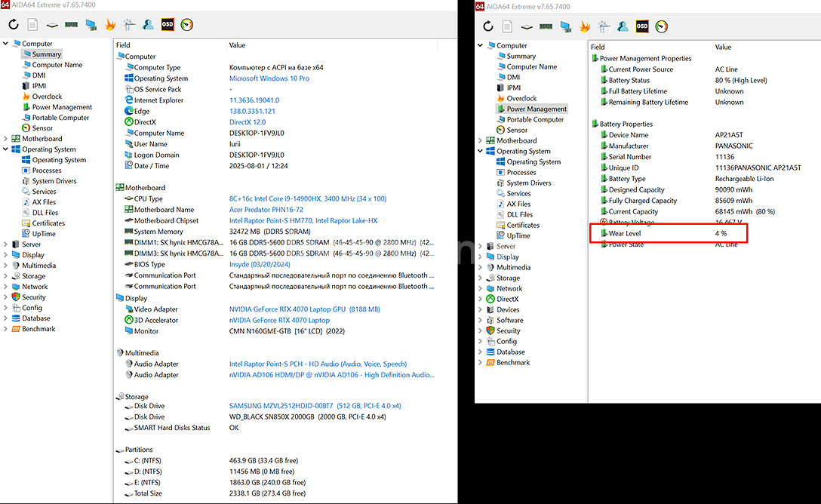
Task: Expand the Storage node in left window tree
Action: [6, 276]
